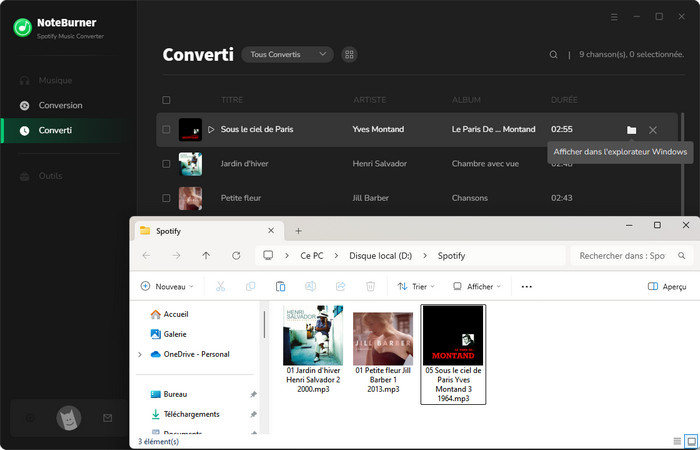Check the Jardin d'hiver row checkbox

click(x=166, y=164)
